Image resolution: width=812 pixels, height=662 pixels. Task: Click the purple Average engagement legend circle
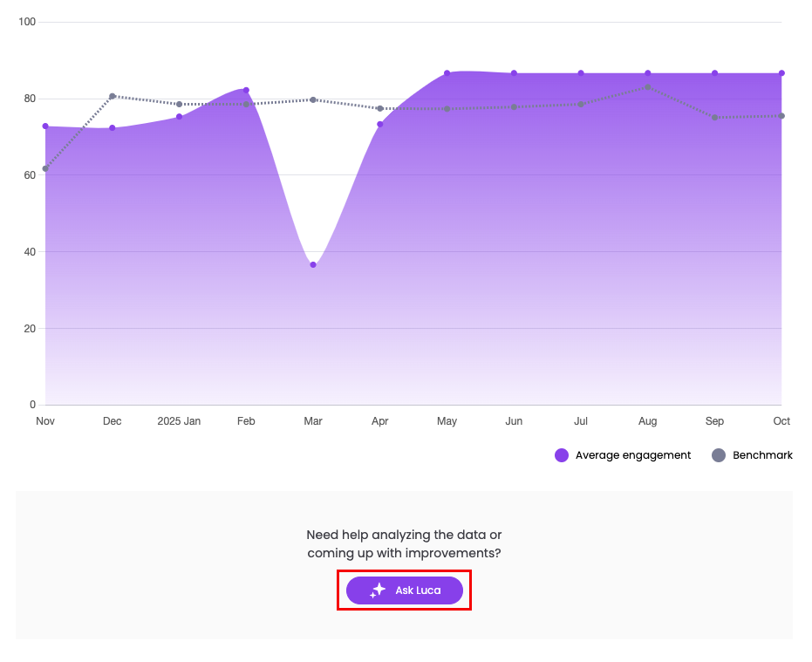click(x=562, y=455)
